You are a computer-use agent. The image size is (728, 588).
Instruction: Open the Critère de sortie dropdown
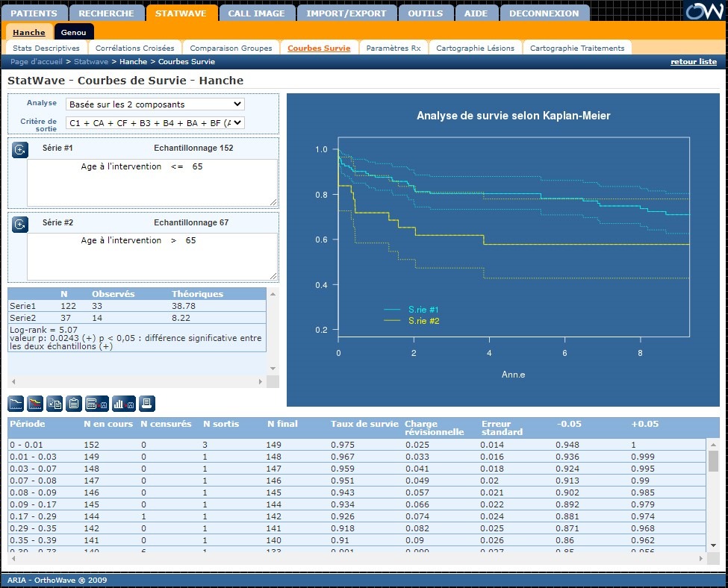(x=155, y=123)
